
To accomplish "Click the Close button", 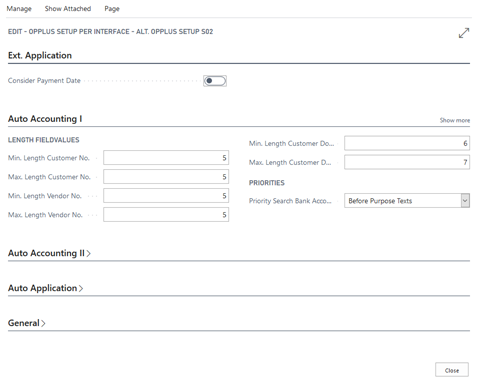I will (x=452, y=370).
